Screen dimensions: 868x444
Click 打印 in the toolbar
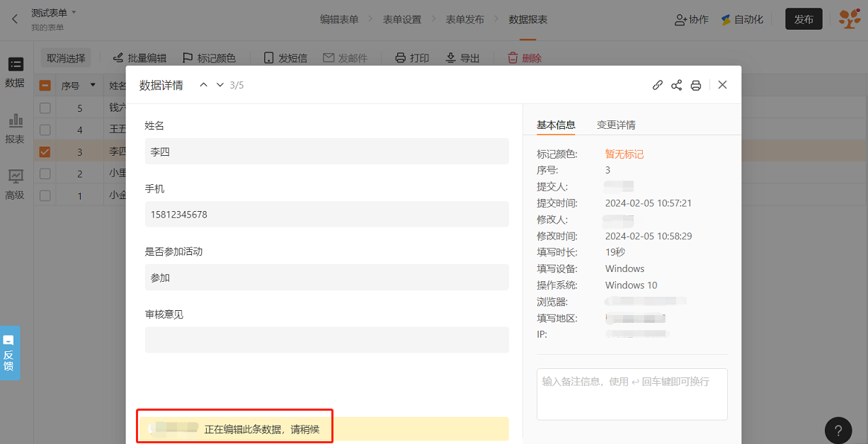click(x=412, y=58)
